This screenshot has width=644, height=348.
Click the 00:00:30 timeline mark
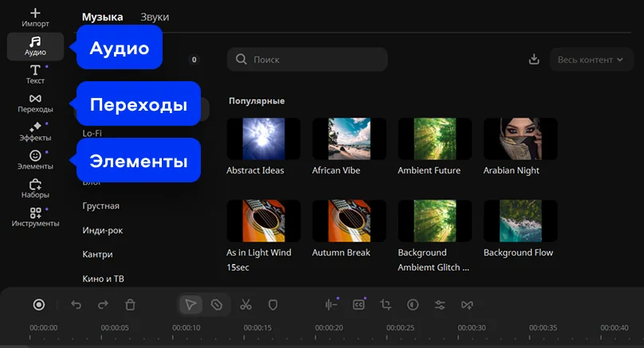pyautogui.click(x=472, y=328)
